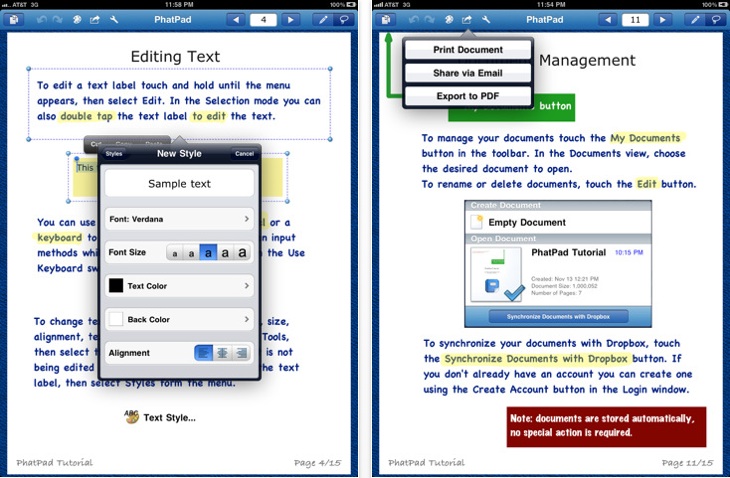This screenshot has width=730, height=478.
Task: Expand the Back Color row chevron
Action: point(246,319)
